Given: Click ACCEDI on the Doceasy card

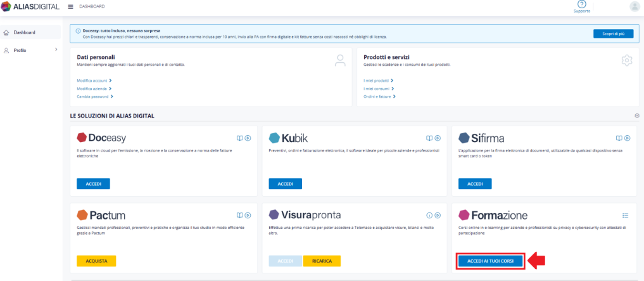Looking at the screenshot, I should pos(93,183).
